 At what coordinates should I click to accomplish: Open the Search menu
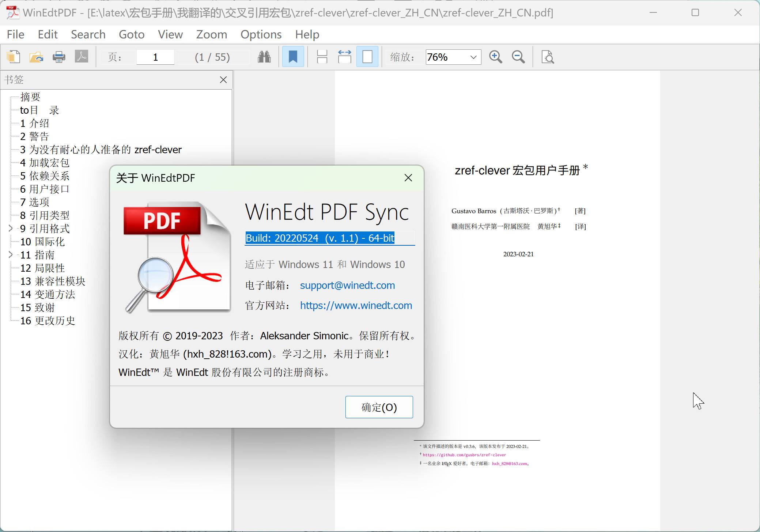click(88, 34)
